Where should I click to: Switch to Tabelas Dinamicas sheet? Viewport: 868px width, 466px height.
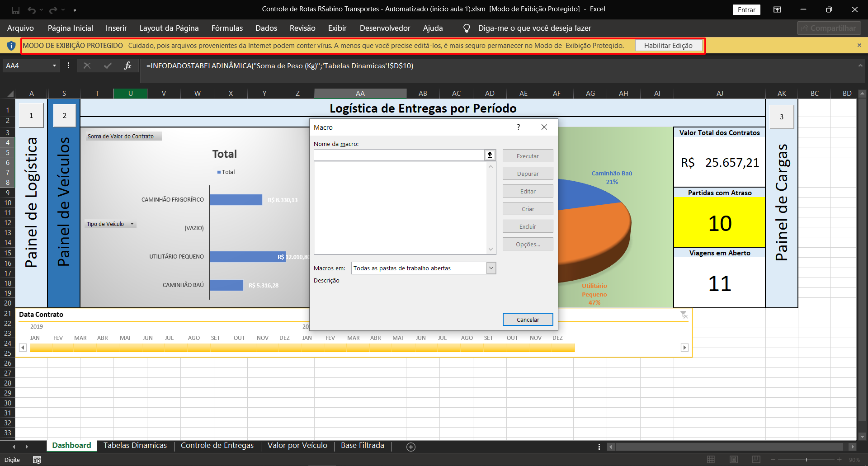pos(135,446)
